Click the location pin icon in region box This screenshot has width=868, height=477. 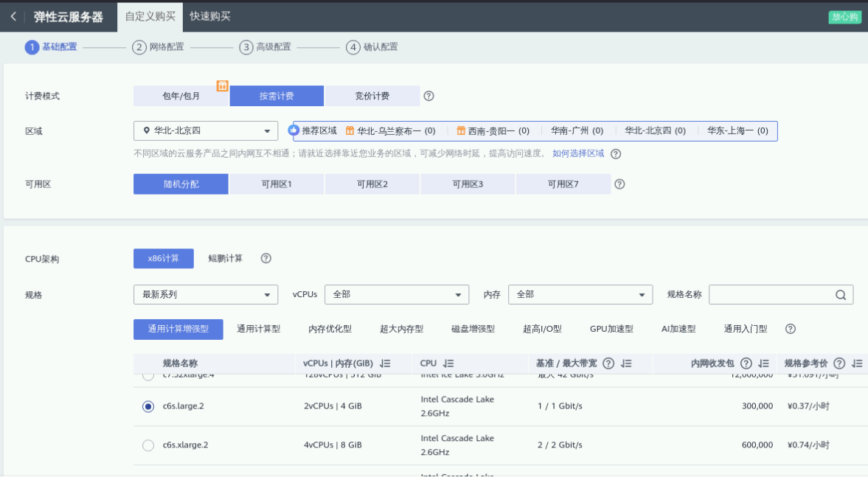pyautogui.click(x=146, y=130)
